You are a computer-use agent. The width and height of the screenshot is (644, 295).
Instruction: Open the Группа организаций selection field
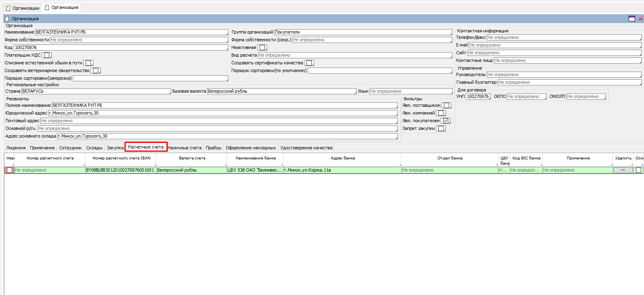[363, 32]
